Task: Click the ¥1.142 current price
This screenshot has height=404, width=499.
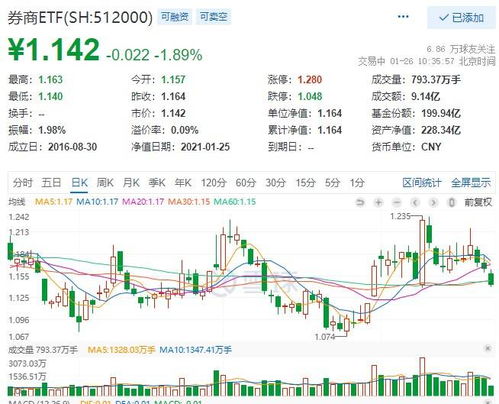Action: pos(54,49)
